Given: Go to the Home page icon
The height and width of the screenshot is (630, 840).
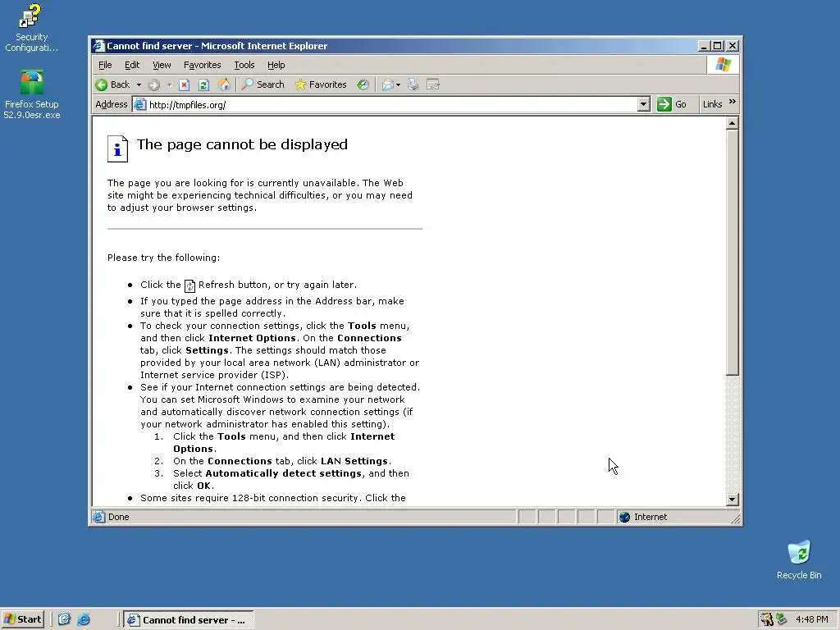Looking at the screenshot, I should click(224, 84).
